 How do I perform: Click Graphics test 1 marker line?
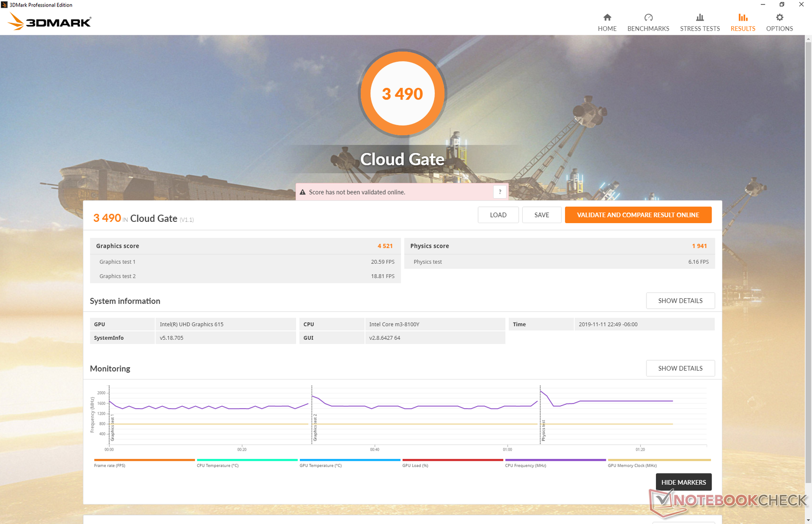[109, 415]
